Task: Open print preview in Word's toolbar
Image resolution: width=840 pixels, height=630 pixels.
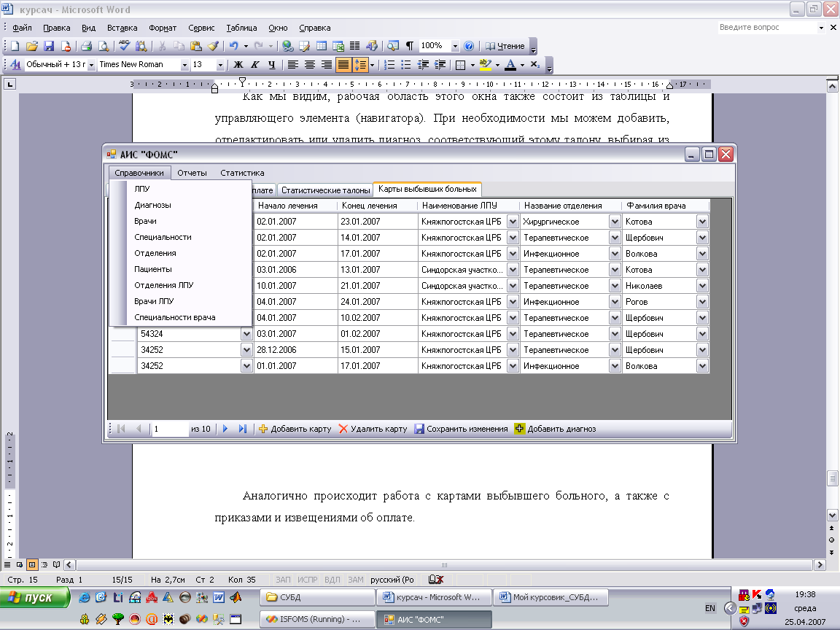Action: (104, 46)
